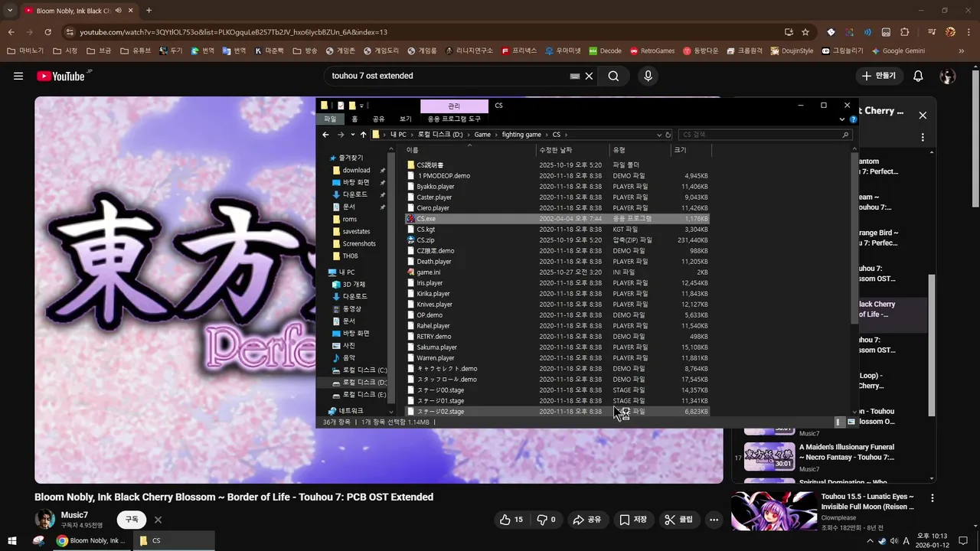Viewport: 980px width, 551px height.
Task: Open more actions for the video
Action: tap(714, 520)
